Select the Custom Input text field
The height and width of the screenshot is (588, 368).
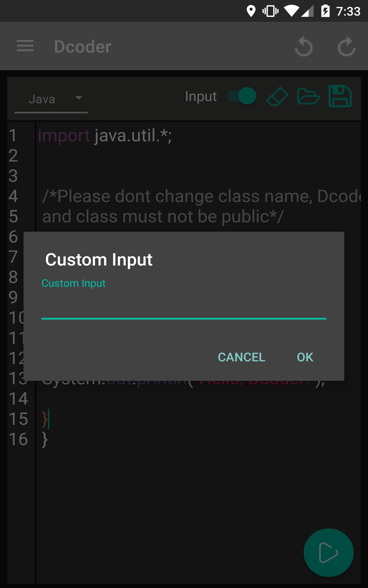point(183,309)
